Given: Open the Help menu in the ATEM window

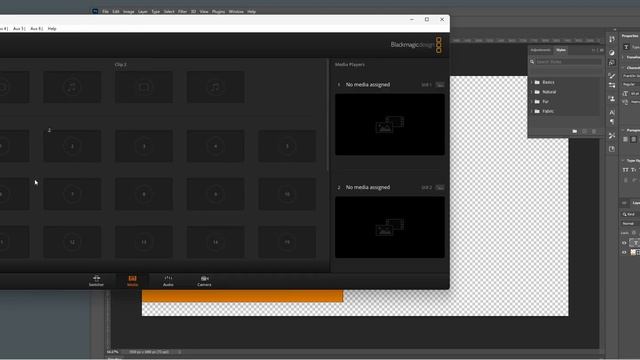Looking at the screenshot, I should [x=52, y=29].
